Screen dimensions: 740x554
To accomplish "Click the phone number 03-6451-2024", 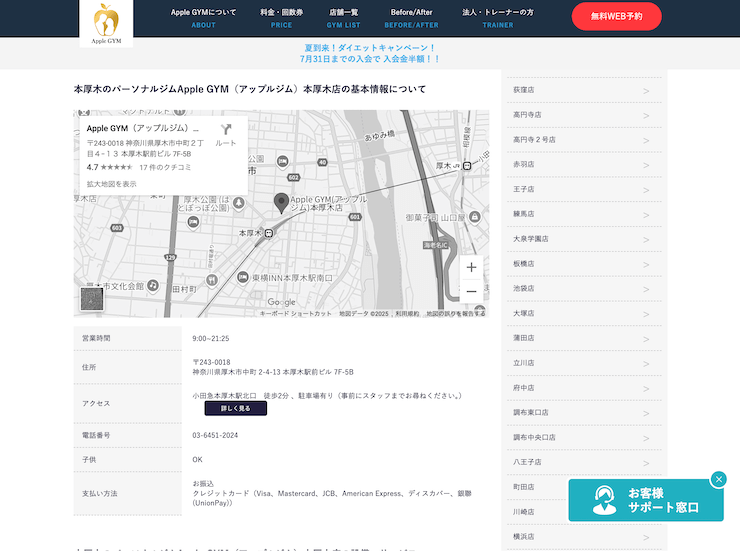I will [215, 435].
